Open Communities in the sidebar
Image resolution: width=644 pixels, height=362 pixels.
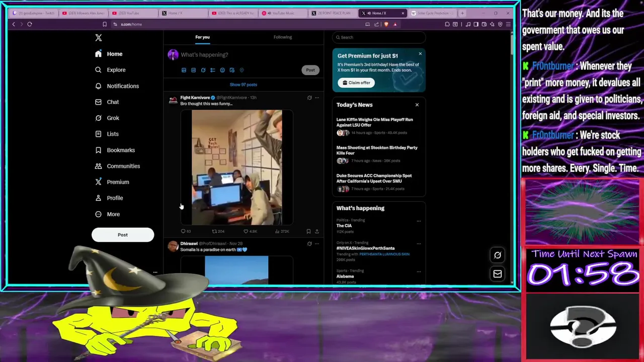tap(117, 166)
